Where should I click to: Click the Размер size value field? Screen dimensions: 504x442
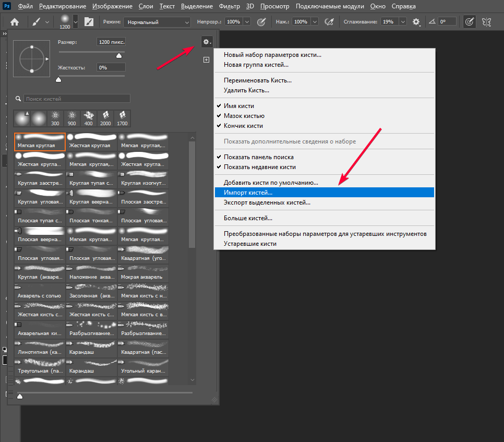[x=111, y=42]
